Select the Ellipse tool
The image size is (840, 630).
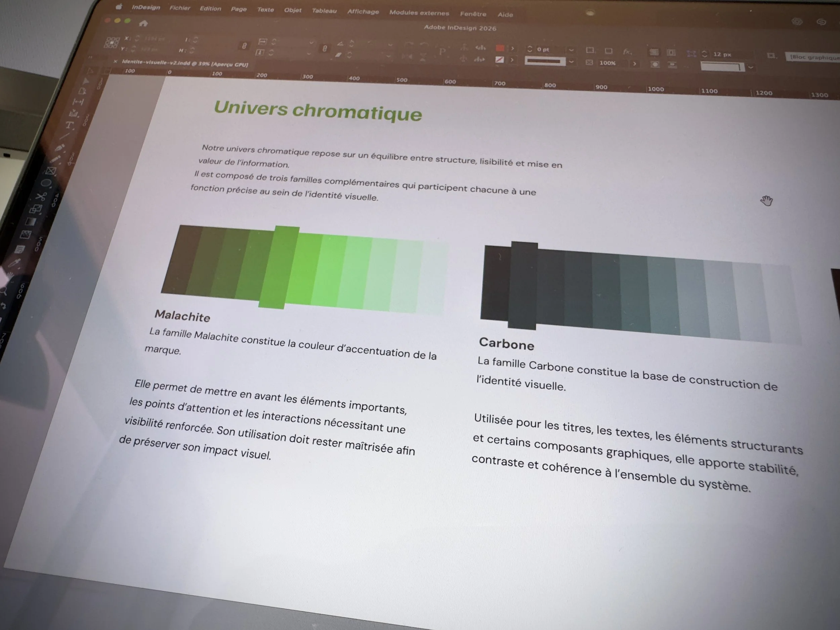pos(46,183)
